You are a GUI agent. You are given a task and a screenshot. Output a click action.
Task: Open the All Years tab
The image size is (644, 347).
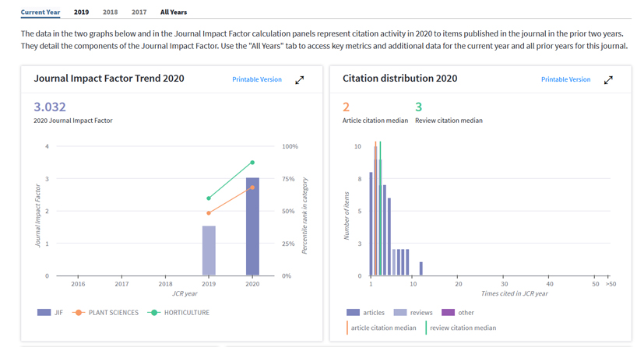tap(174, 12)
